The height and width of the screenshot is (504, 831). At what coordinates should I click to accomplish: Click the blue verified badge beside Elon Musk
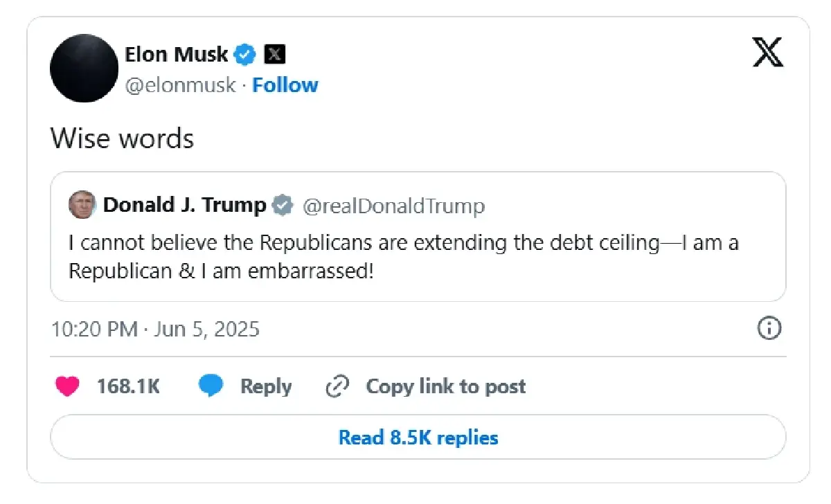click(x=245, y=54)
